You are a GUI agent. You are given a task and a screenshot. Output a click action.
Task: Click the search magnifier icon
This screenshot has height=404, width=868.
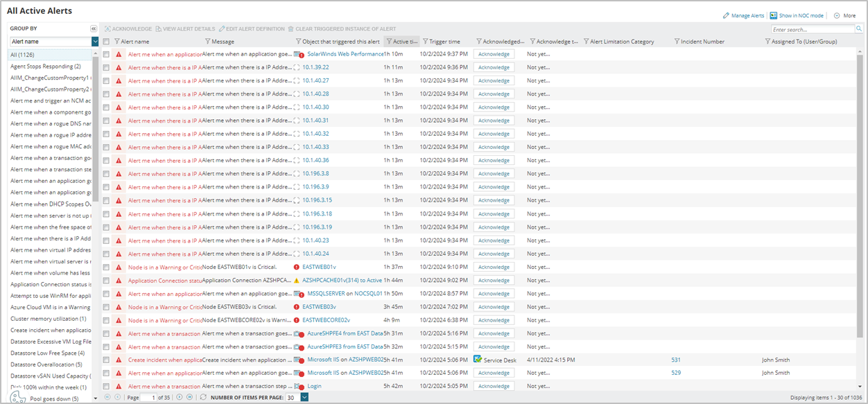[860, 29]
